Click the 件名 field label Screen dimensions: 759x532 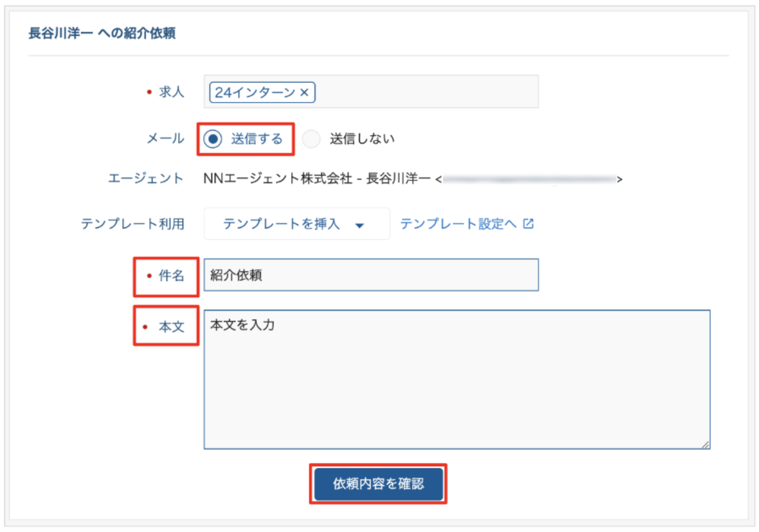pyautogui.click(x=171, y=276)
